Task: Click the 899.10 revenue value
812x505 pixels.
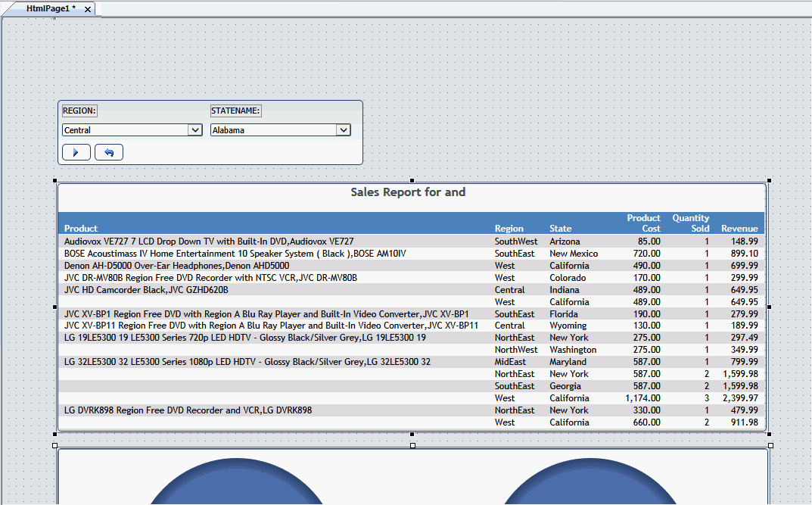Action: pyautogui.click(x=744, y=254)
